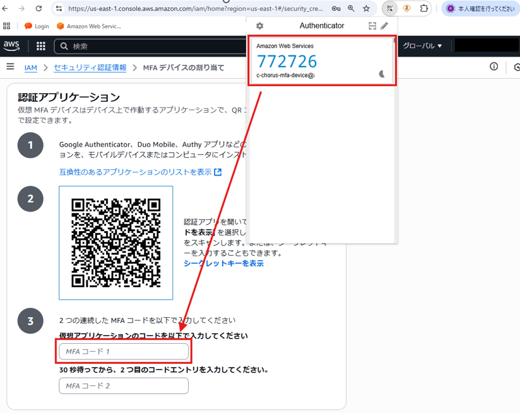Click the c-chorus-mfa-device account name
This screenshot has height=413, width=520.
[x=285, y=75]
